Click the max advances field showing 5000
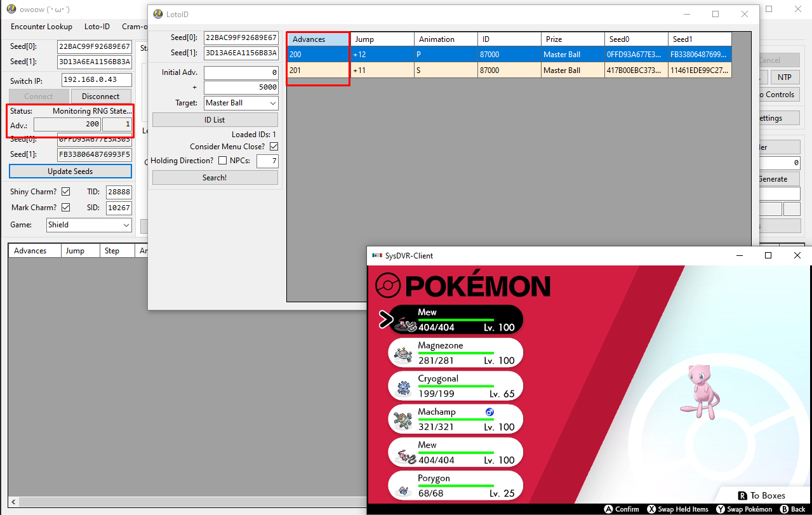The height and width of the screenshot is (515, 812). pyautogui.click(x=241, y=88)
